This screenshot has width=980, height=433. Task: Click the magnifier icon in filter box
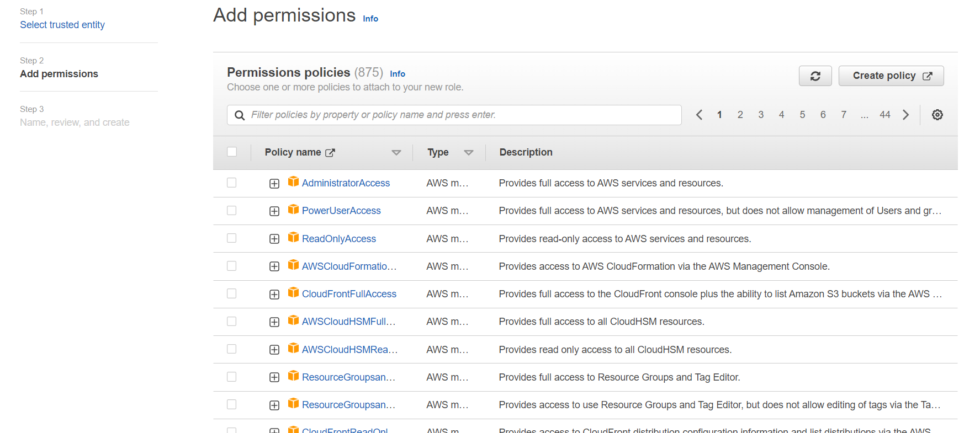pos(240,115)
